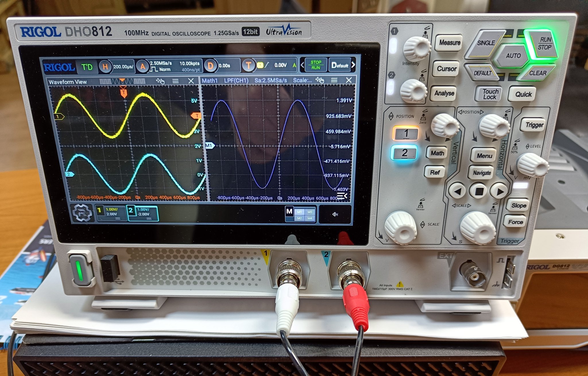Push the trigger Force button
Image resolution: width=588 pixels, height=376 pixels.
pos(515,222)
